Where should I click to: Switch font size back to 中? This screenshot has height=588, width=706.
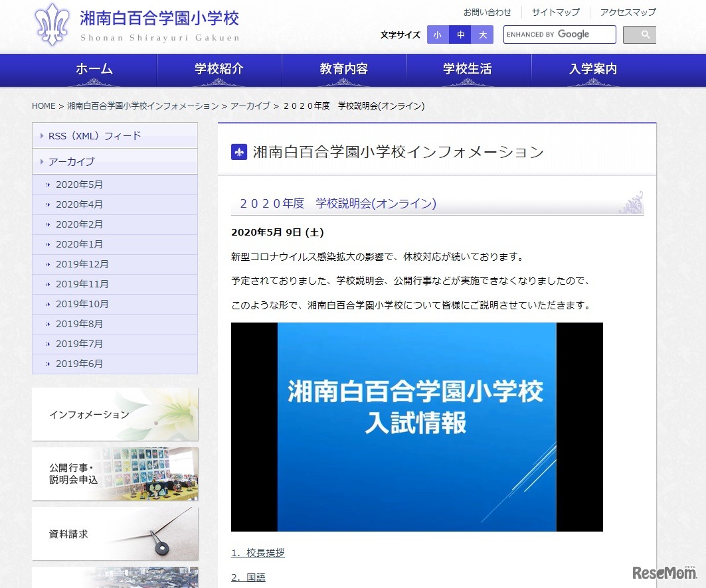tap(460, 35)
